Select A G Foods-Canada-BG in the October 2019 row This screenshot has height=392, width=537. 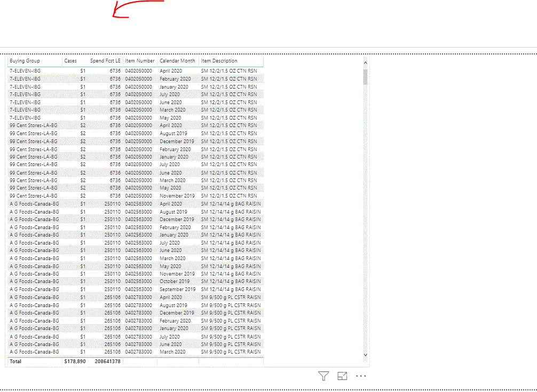point(34,281)
